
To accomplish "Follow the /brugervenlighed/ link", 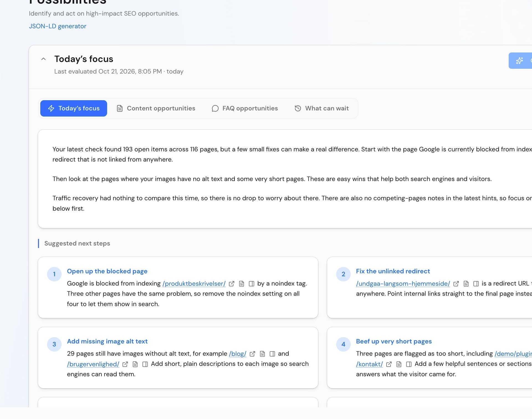I will (x=93, y=364).
